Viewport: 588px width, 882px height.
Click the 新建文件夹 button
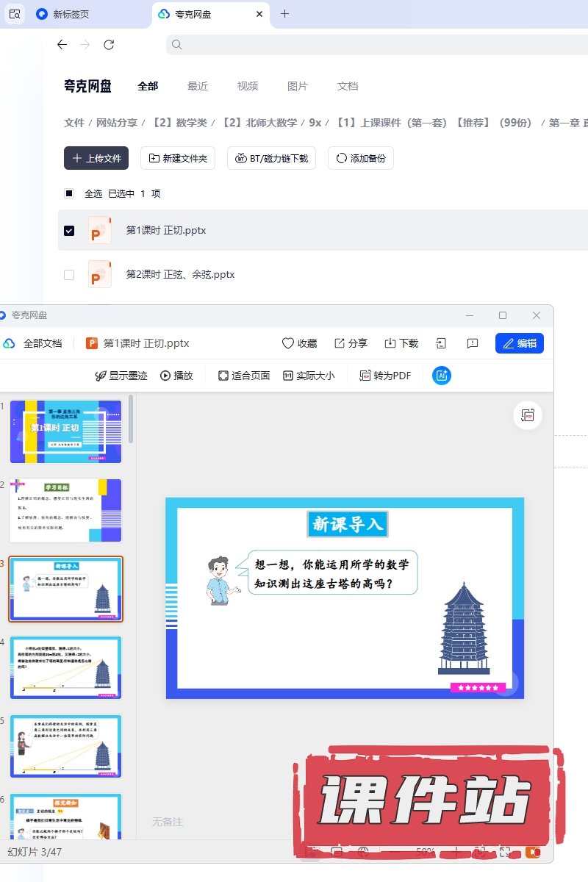coord(178,158)
